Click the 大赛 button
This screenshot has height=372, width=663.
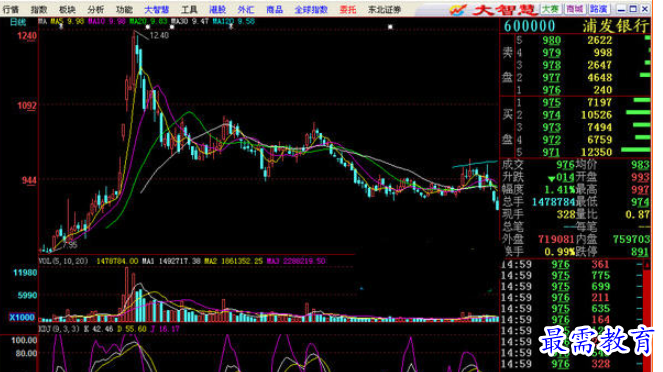click(551, 9)
